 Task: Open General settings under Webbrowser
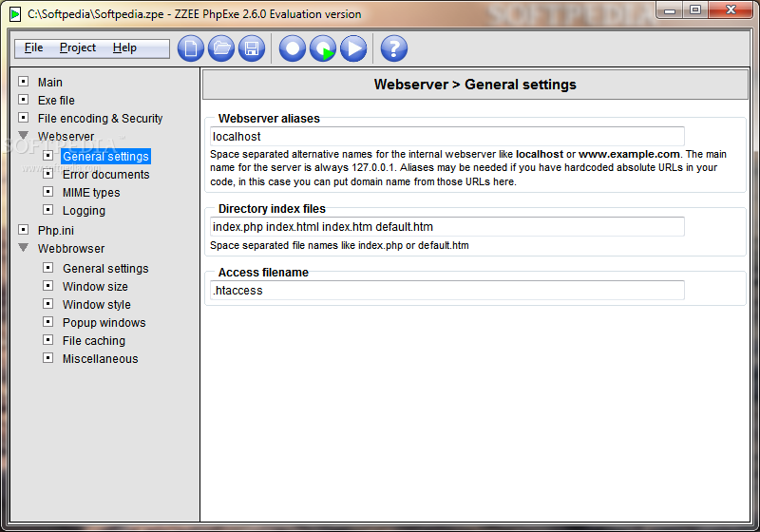(105, 269)
